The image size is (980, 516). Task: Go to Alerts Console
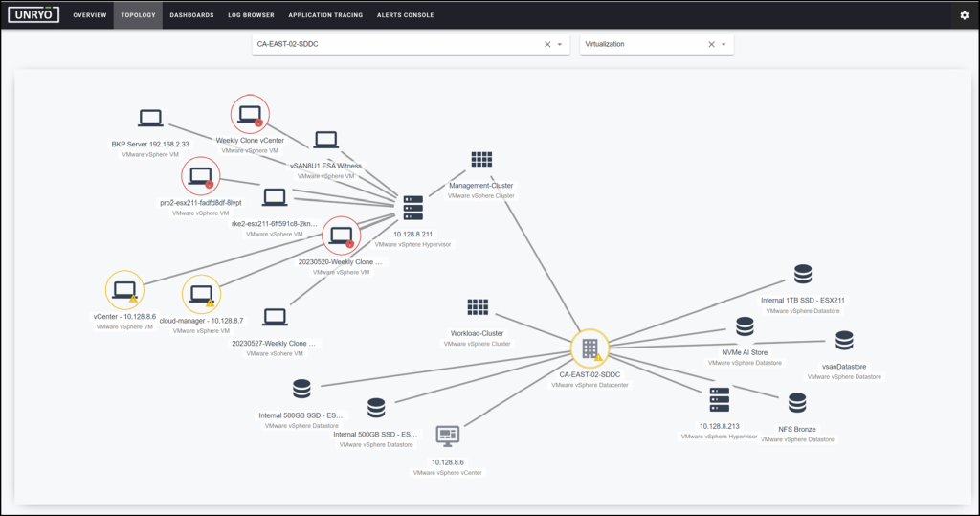405,15
